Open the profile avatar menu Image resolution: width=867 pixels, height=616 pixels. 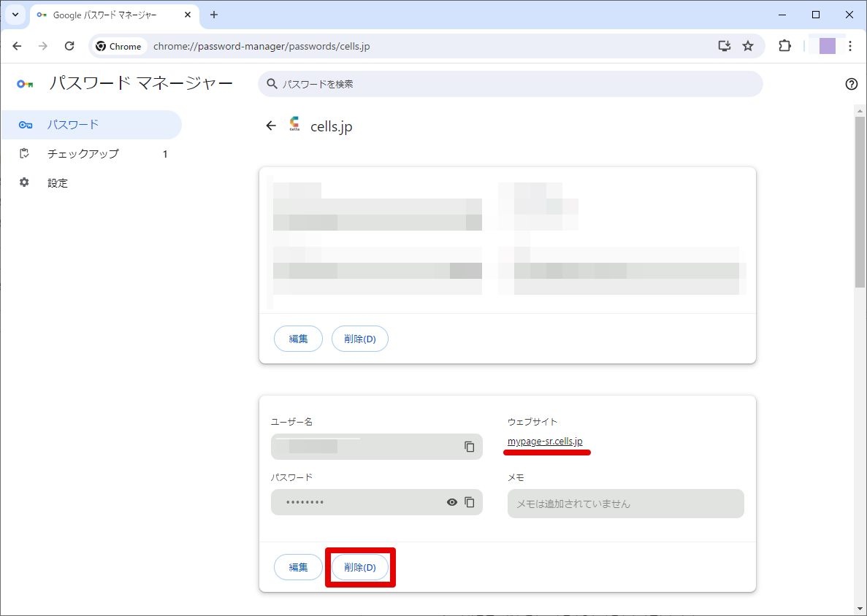coord(827,46)
